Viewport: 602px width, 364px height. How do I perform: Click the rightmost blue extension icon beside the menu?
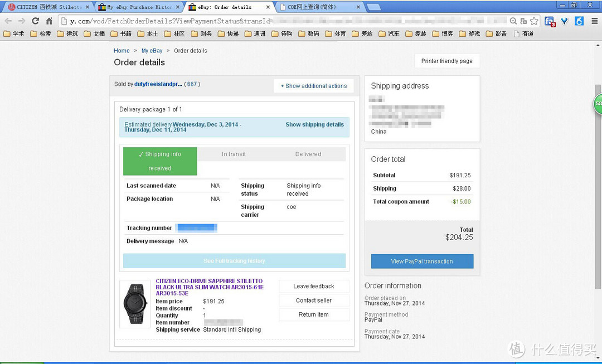579,21
